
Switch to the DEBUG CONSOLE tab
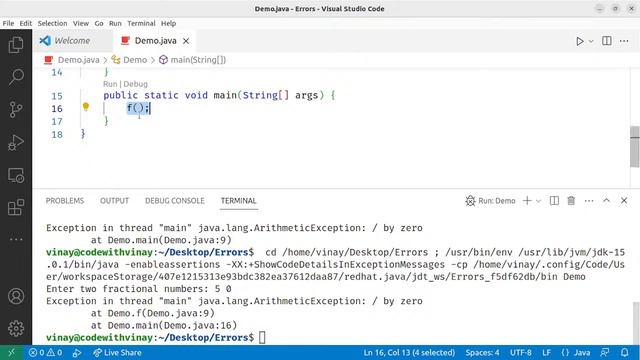(x=175, y=201)
